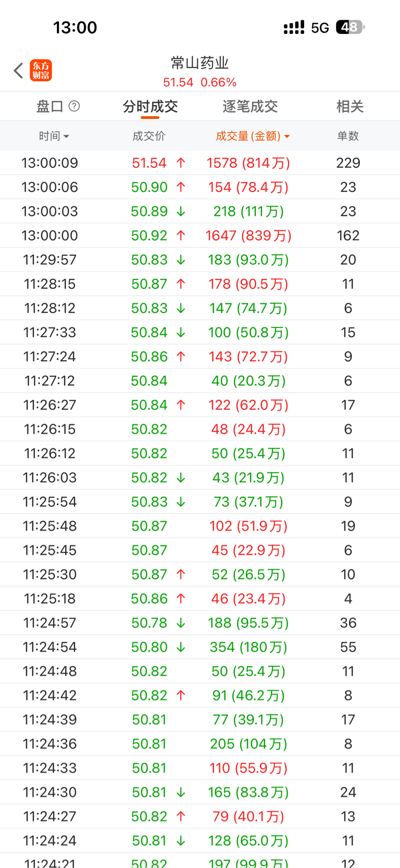Tap the 5G signal indicator
Image resolution: width=400 pixels, height=868 pixels.
[320, 28]
